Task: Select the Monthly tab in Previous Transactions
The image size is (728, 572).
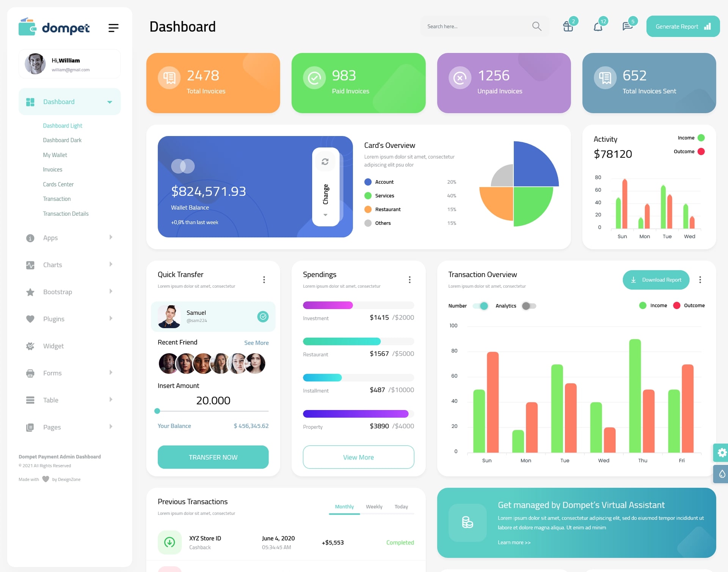Action: tap(344, 506)
